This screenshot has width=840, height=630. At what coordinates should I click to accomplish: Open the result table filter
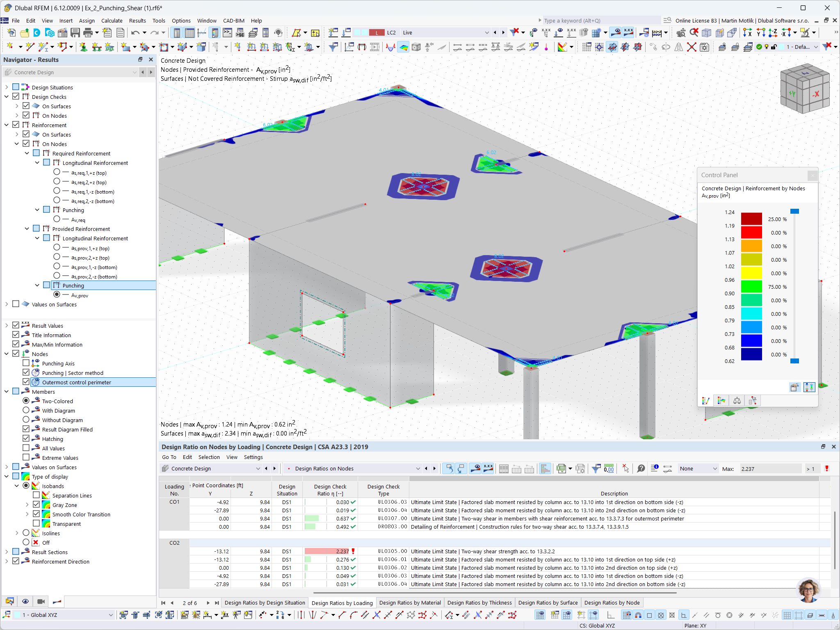[596, 468]
